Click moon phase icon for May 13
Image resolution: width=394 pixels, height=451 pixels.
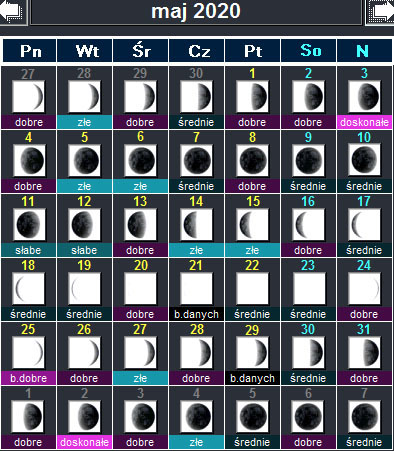click(x=140, y=224)
